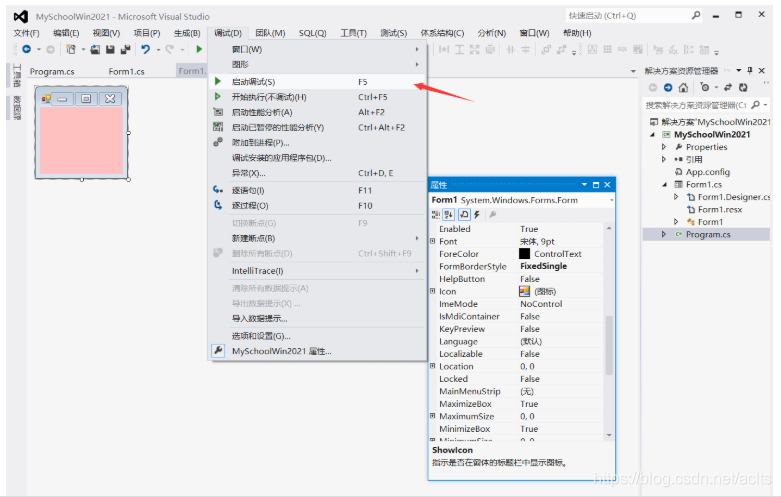Image resolution: width=781 pixels, height=497 pixels.
Task: Open the Form1 object dropdown in Properties
Action: click(611, 200)
